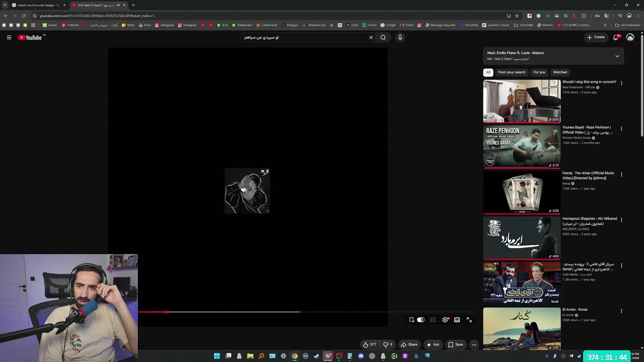Open the Chrome extensions puzzle icon

click(x=584, y=16)
